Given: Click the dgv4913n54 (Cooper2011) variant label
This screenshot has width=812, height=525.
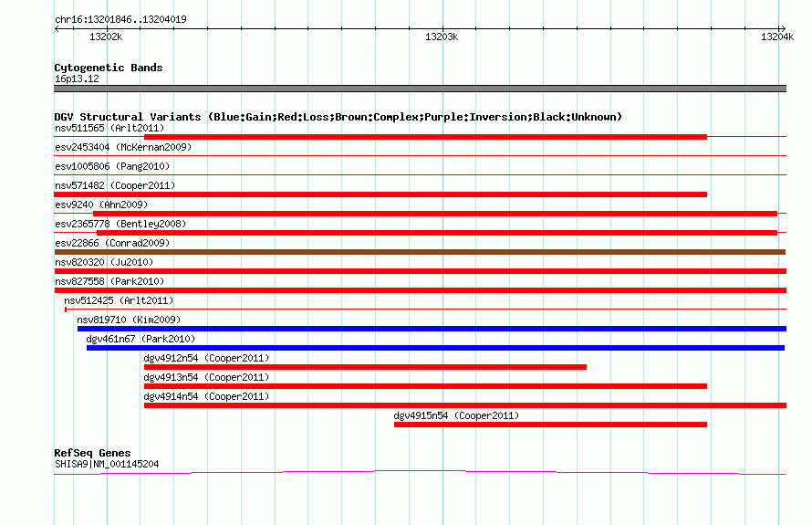Looking at the screenshot, I should tap(206, 377).
